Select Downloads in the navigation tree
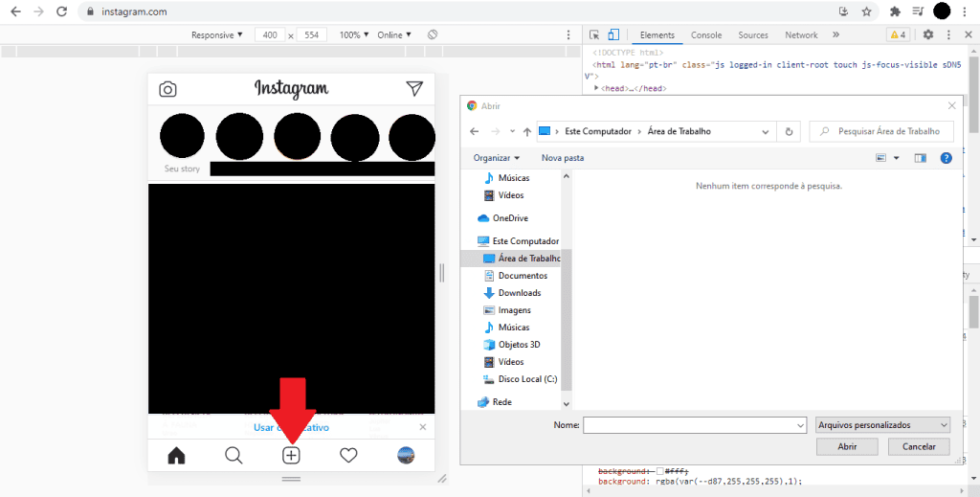The width and height of the screenshot is (980, 497). tap(513, 293)
